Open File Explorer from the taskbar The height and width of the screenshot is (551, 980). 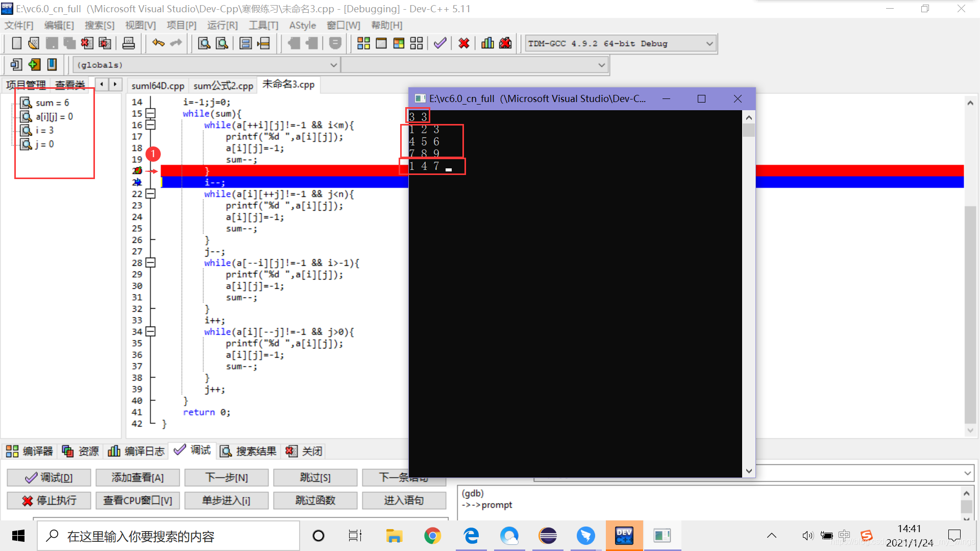point(394,536)
